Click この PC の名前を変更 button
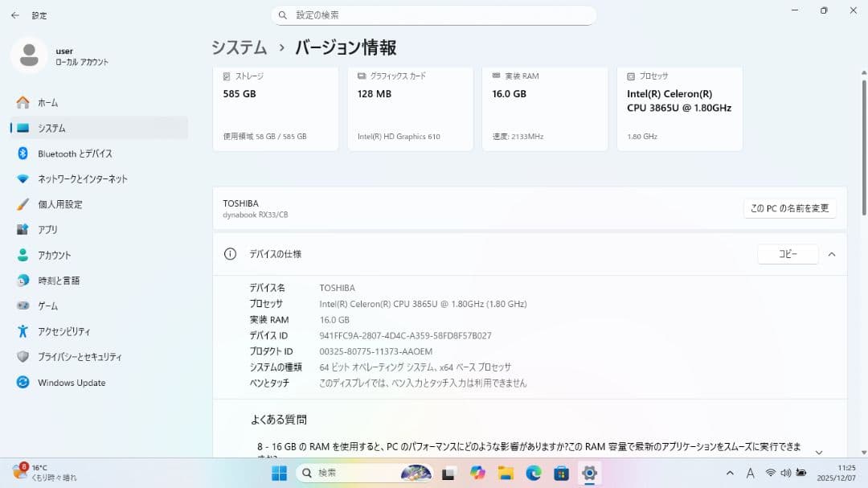The image size is (868, 488). [x=789, y=207]
